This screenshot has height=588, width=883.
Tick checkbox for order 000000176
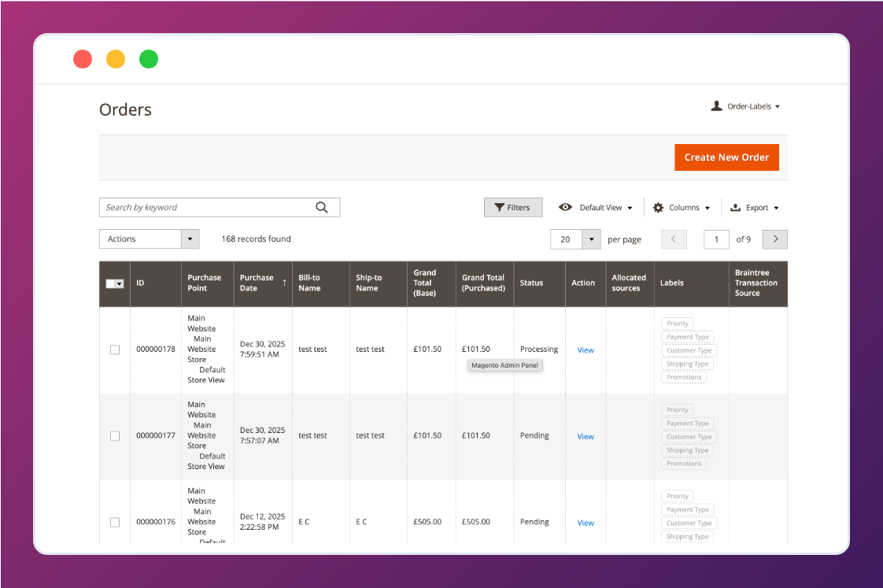[115, 522]
